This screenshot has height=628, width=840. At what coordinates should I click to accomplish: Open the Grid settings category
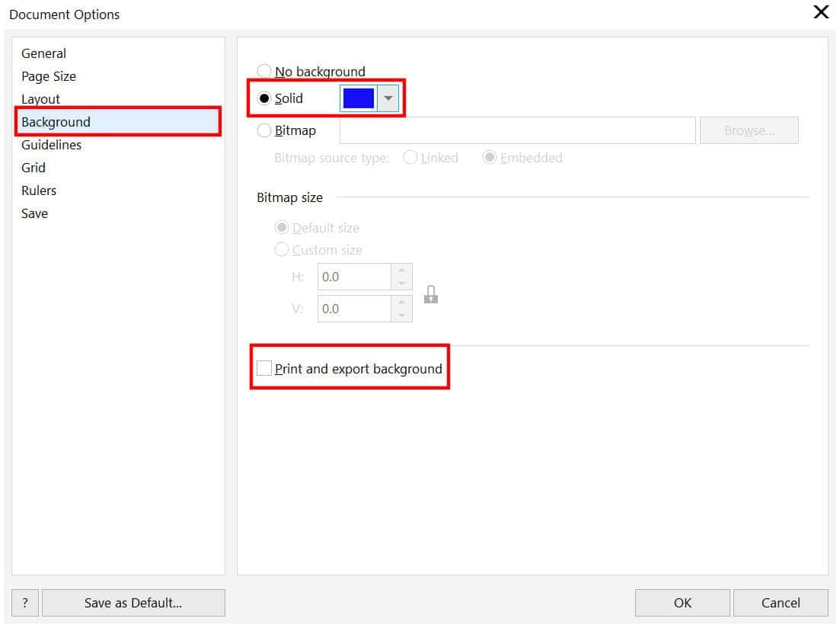coord(34,168)
